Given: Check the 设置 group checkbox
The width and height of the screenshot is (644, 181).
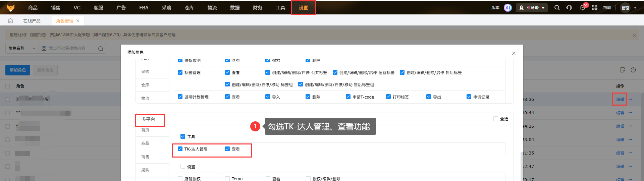Looking at the screenshot, I should pos(183,166).
